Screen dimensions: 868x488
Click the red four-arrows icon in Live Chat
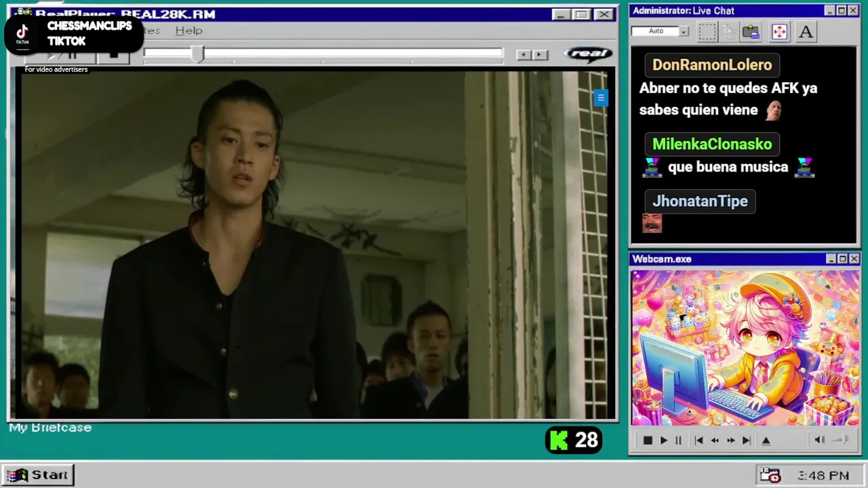click(779, 31)
